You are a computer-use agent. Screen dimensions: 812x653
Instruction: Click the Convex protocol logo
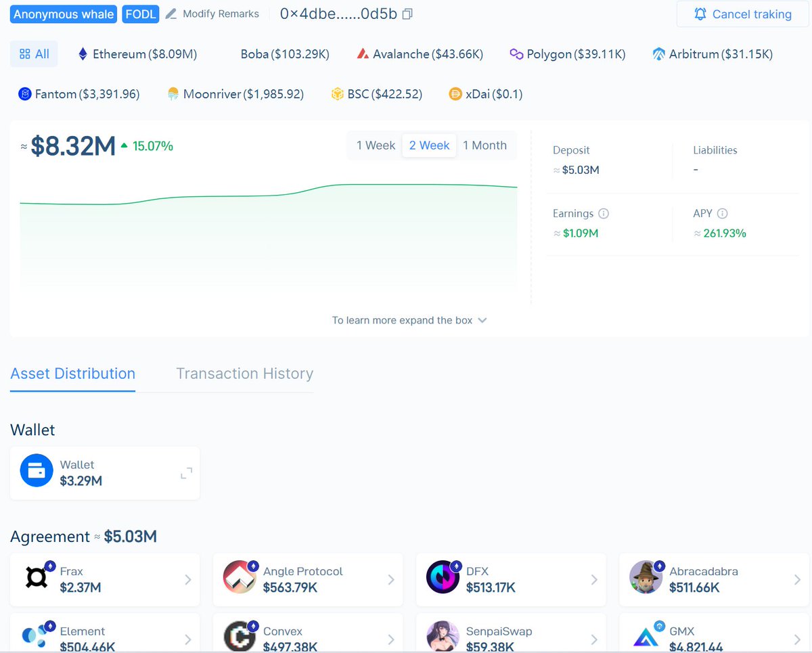pos(240,636)
